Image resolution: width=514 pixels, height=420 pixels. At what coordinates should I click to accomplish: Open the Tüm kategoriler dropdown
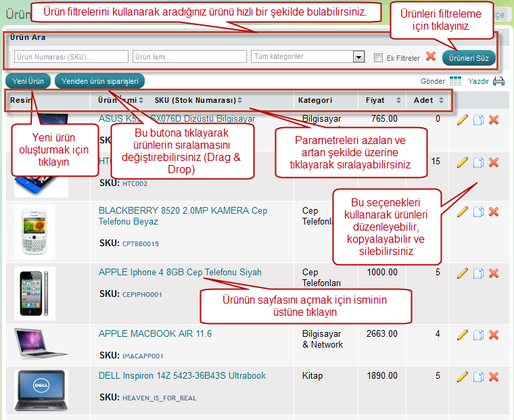pos(359,57)
